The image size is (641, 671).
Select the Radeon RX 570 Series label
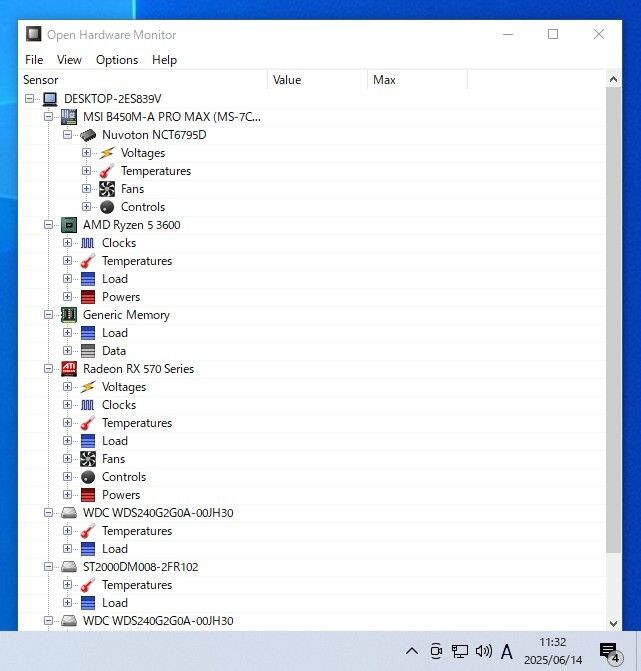pyautogui.click(x=139, y=369)
